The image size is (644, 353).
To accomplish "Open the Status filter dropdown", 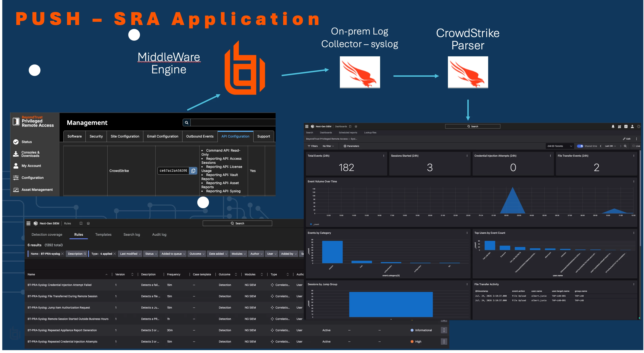I will click(151, 254).
